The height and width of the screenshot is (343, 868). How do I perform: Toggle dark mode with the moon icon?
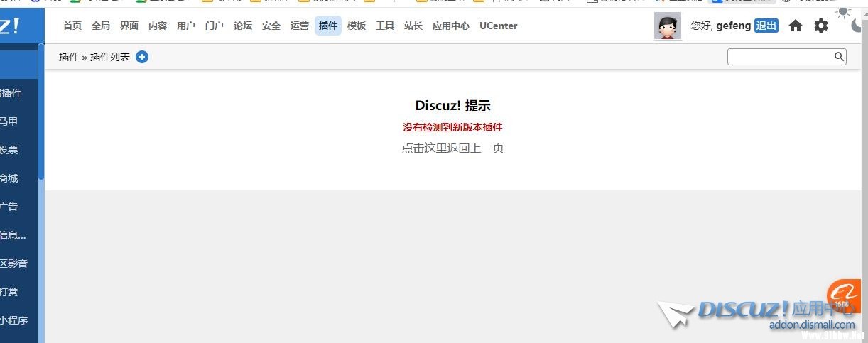857,26
